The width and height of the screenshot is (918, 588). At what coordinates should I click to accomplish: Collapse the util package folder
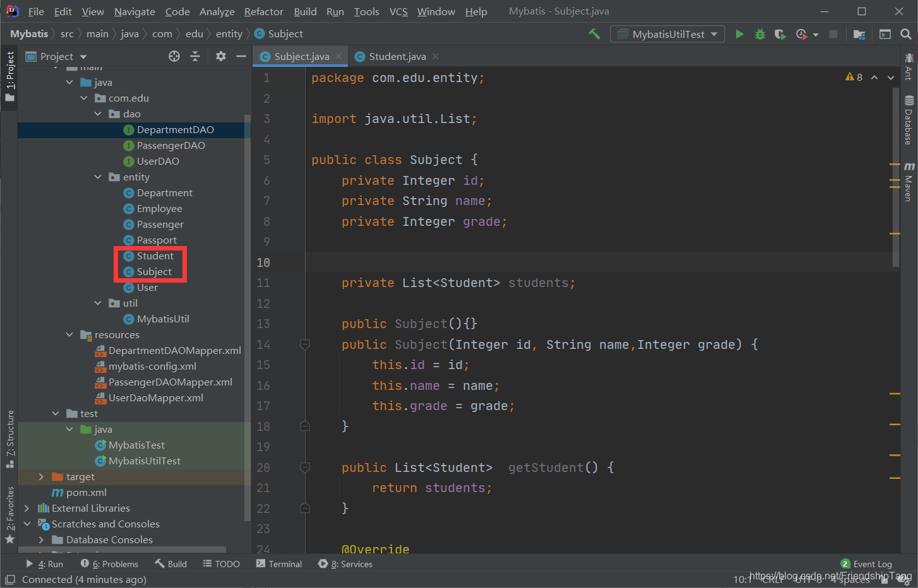[98, 303]
